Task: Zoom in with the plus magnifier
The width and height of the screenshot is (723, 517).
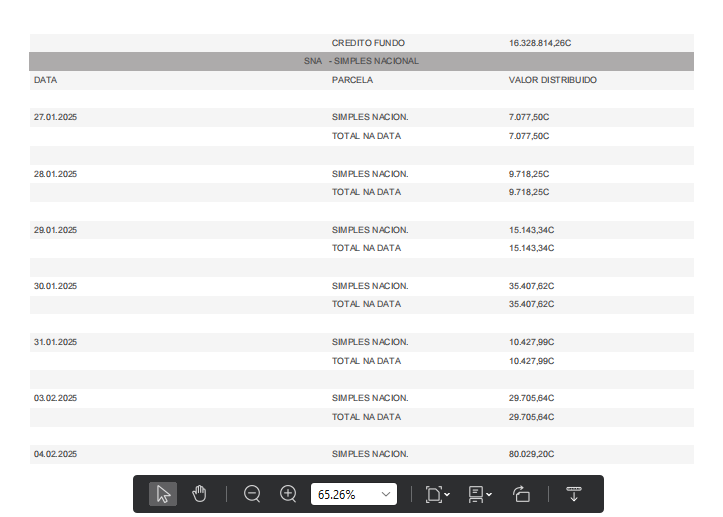Action: tap(288, 494)
